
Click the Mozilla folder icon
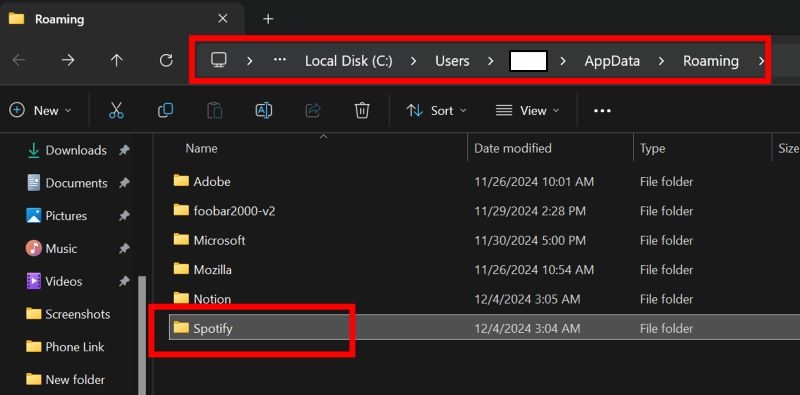181,268
